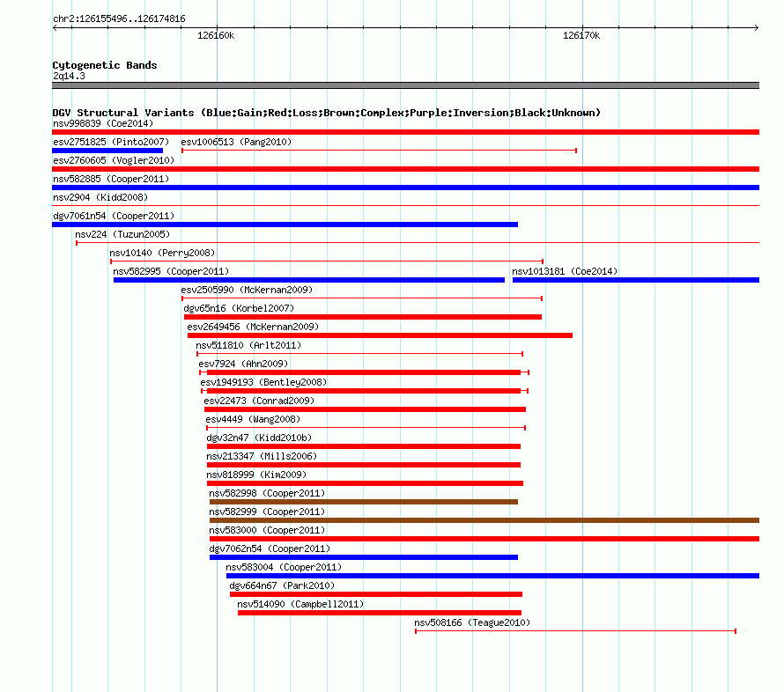
Task: Open esv2649456 (McKernan2009) variant label
Action: [x=253, y=327]
